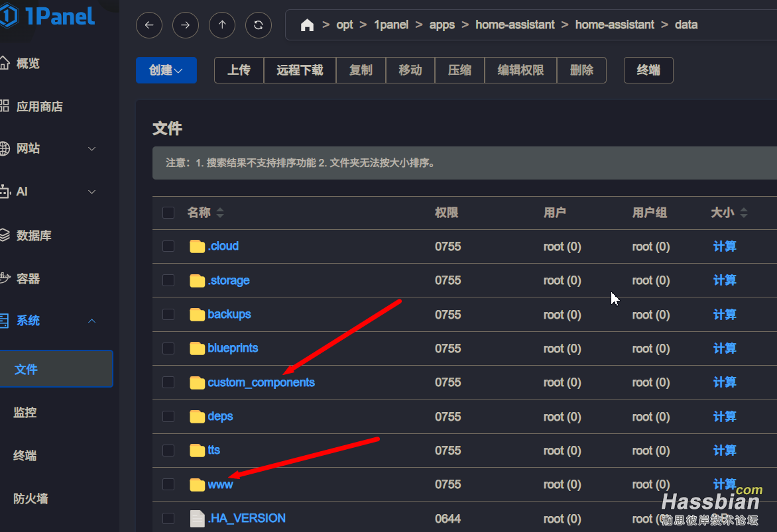Expand the 网站 sidebar submenu

point(91,148)
